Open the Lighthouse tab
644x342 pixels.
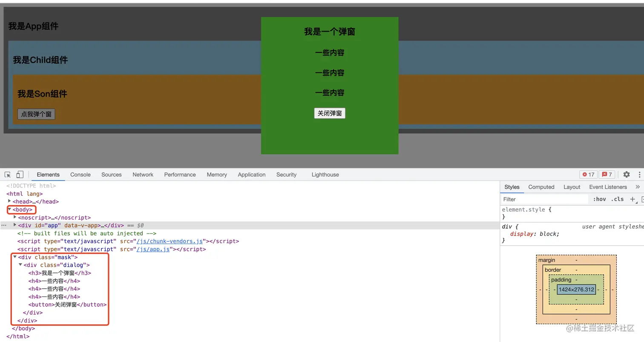point(325,175)
